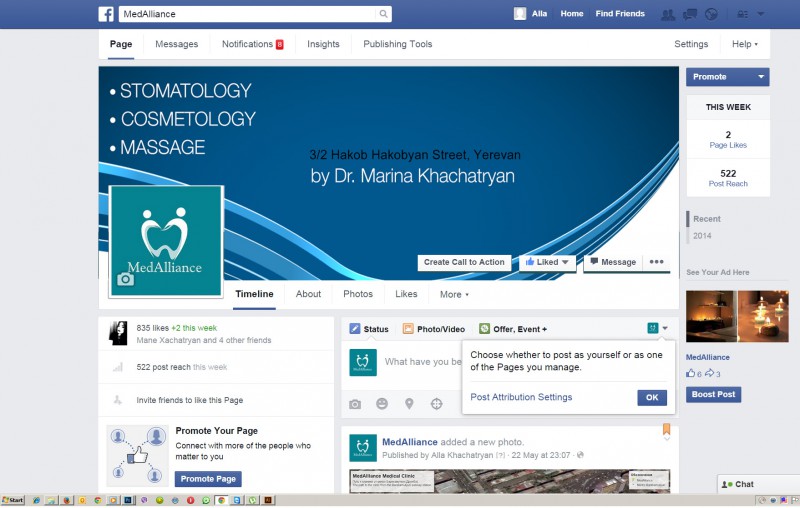Click the Boost Post button
Viewport: 800px width, 508px height.
tap(713, 394)
